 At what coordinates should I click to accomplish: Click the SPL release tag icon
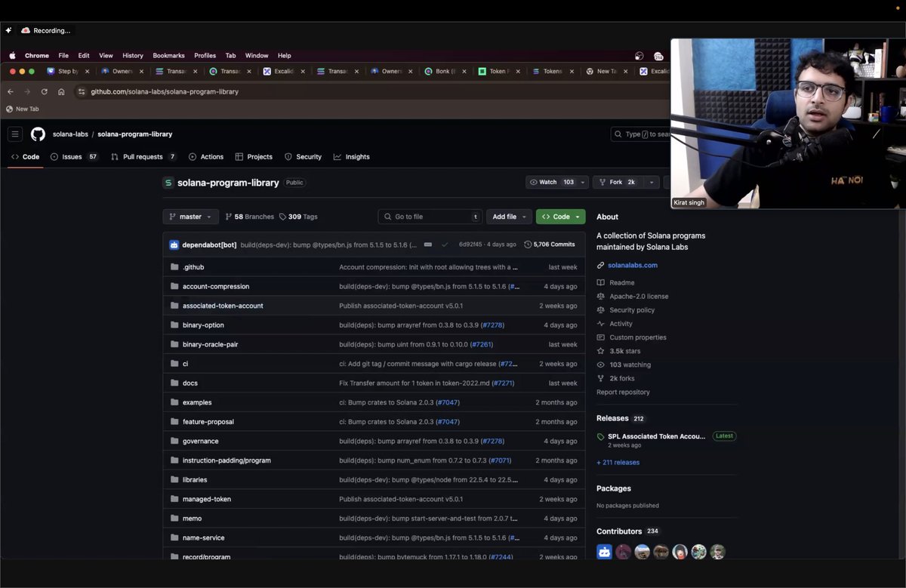pos(601,436)
